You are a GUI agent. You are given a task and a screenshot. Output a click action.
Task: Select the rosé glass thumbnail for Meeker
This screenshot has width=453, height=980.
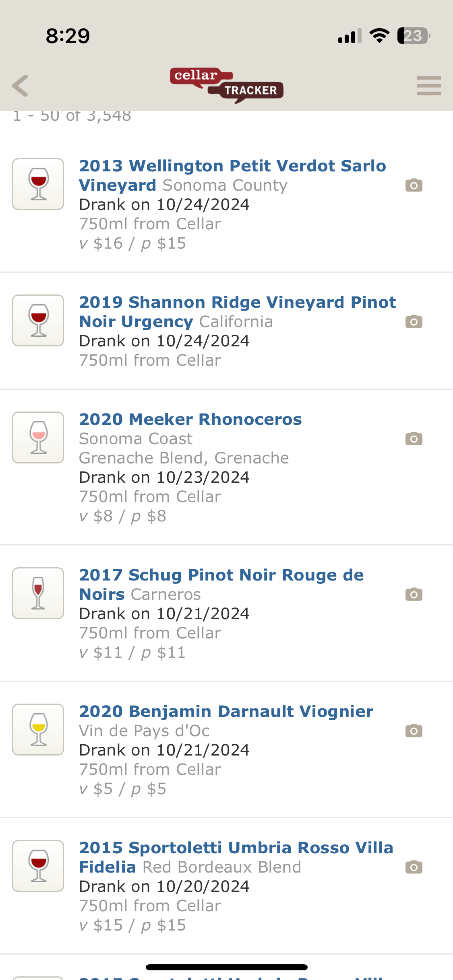tap(38, 438)
